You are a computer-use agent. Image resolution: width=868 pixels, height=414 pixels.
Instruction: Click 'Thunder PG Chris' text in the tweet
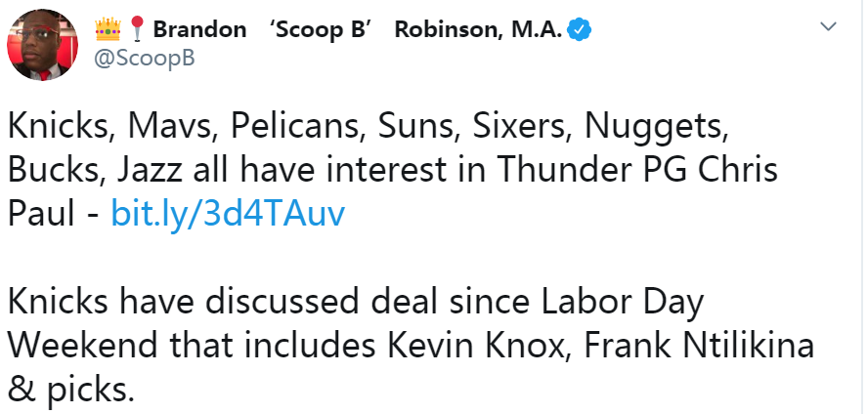[636, 170]
